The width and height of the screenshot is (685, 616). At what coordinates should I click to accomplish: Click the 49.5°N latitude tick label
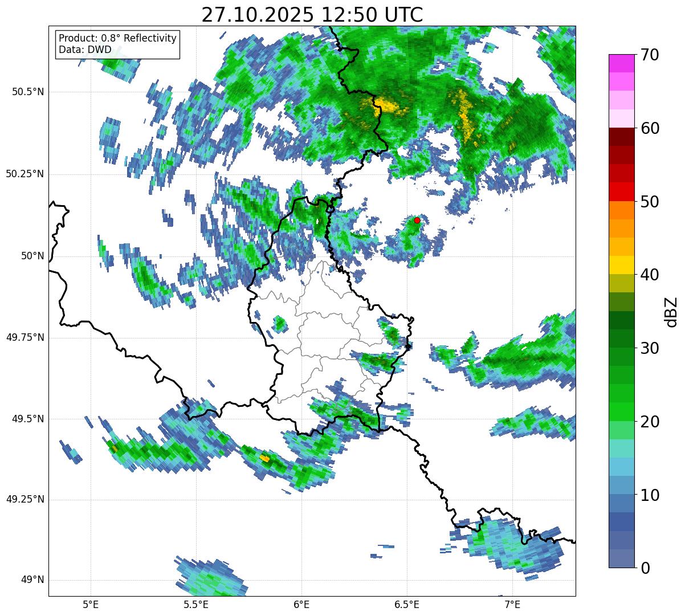(x=28, y=419)
